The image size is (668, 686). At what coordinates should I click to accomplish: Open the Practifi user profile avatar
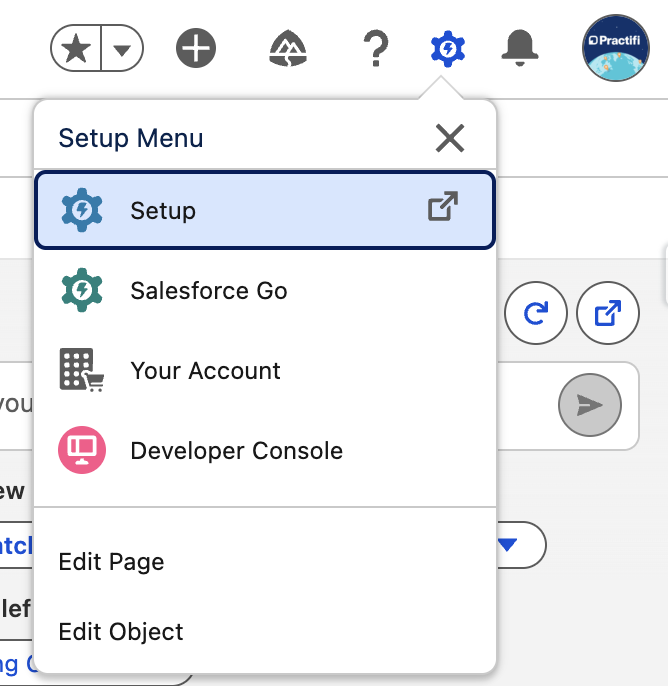tap(616, 48)
